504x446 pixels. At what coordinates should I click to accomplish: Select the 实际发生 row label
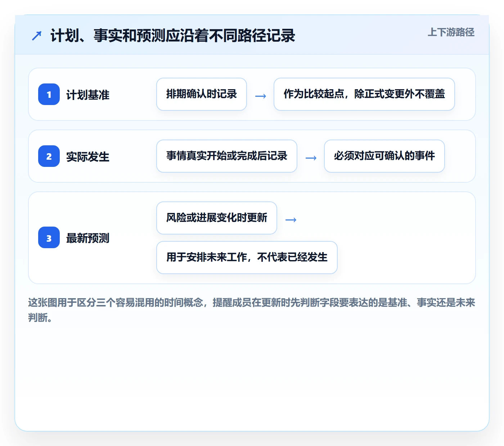coord(88,156)
